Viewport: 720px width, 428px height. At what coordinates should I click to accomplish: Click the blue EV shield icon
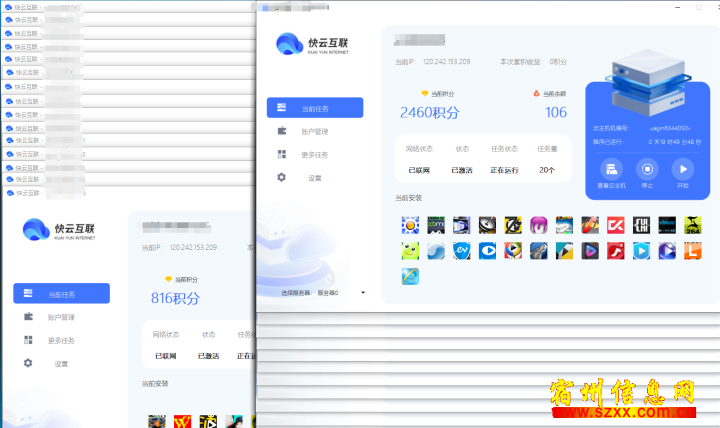(x=461, y=251)
